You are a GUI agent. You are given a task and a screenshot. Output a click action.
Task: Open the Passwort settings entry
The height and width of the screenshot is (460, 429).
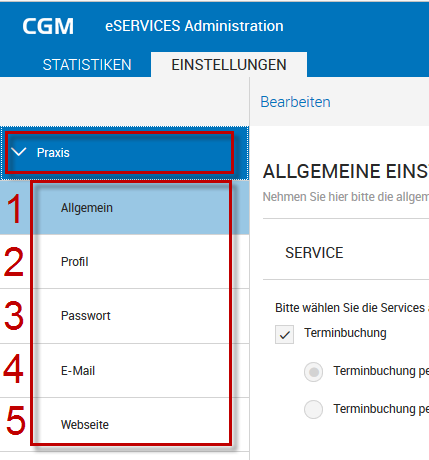124,316
